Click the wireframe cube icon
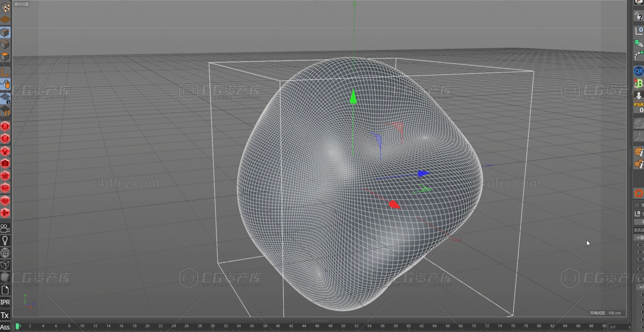The width and height of the screenshot is (644, 332). click(x=5, y=265)
